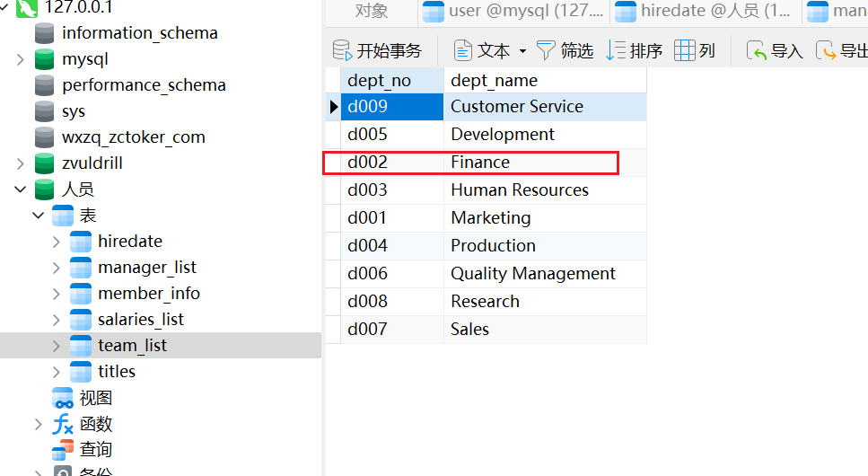The width and height of the screenshot is (868, 476).
Task: Click the salaries_list table icon
Action: coord(81,320)
